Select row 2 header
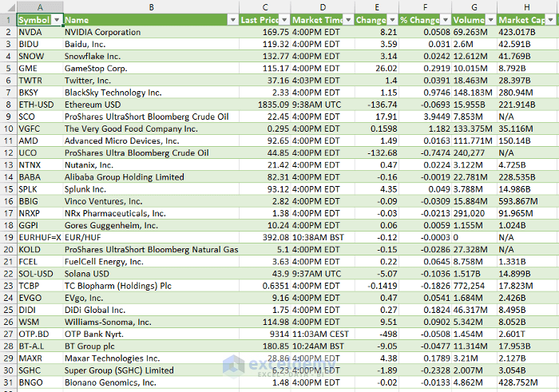This screenshot has height=392, width=559. click(9, 33)
